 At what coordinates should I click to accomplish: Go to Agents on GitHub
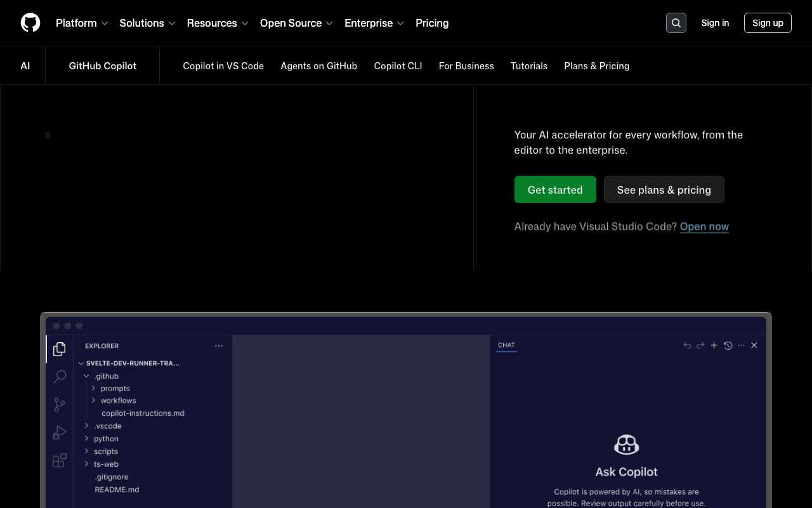(319, 66)
